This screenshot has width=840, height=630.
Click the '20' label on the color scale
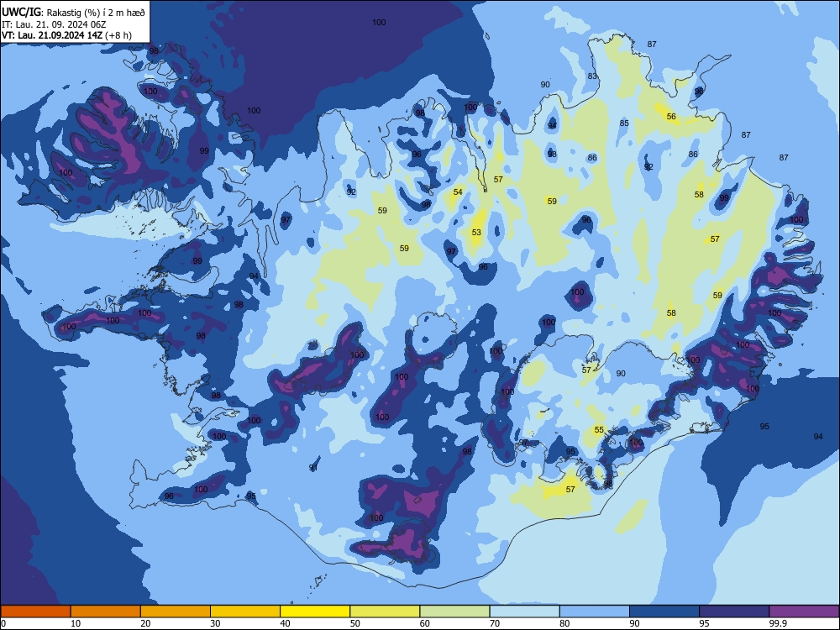145,623
